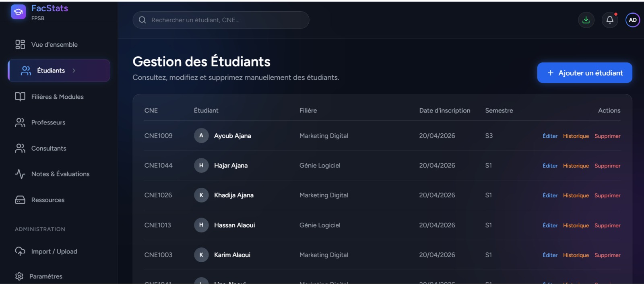Screen dimensions: 644x284
Task: Open Historique for Hajar Ajana
Action: tap(576, 166)
